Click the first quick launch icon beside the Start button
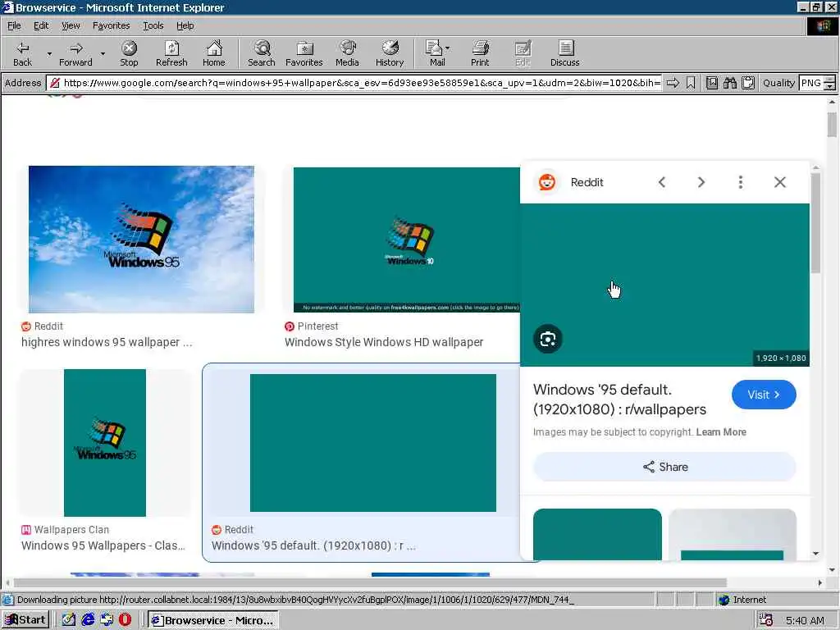Screen dimensions: 840x630 pyautogui.click(x=69, y=620)
